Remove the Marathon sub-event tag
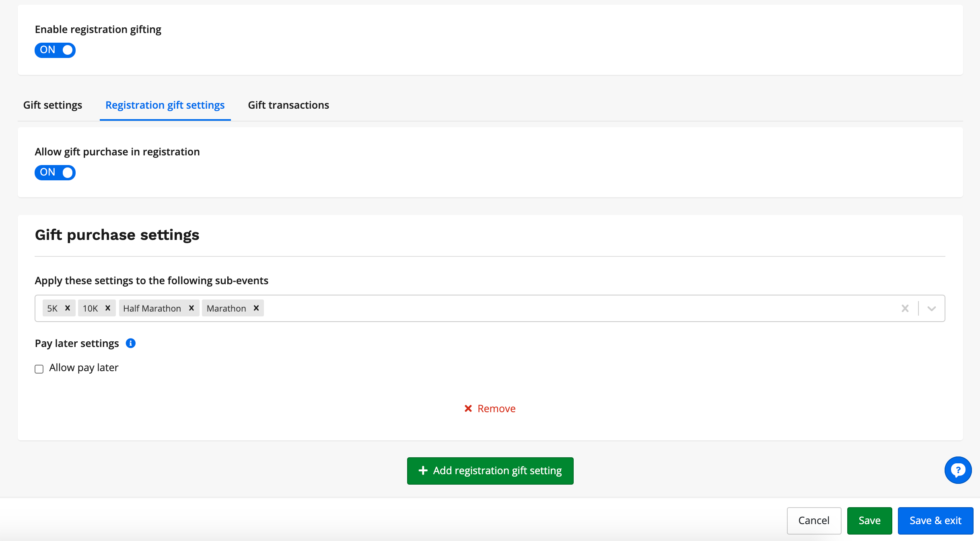980x541 pixels. pyautogui.click(x=256, y=308)
